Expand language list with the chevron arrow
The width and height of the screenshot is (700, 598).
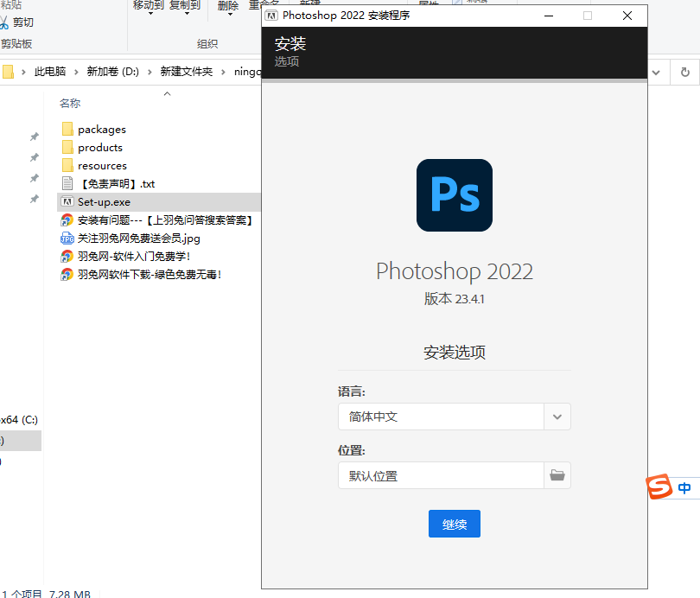tap(557, 417)
